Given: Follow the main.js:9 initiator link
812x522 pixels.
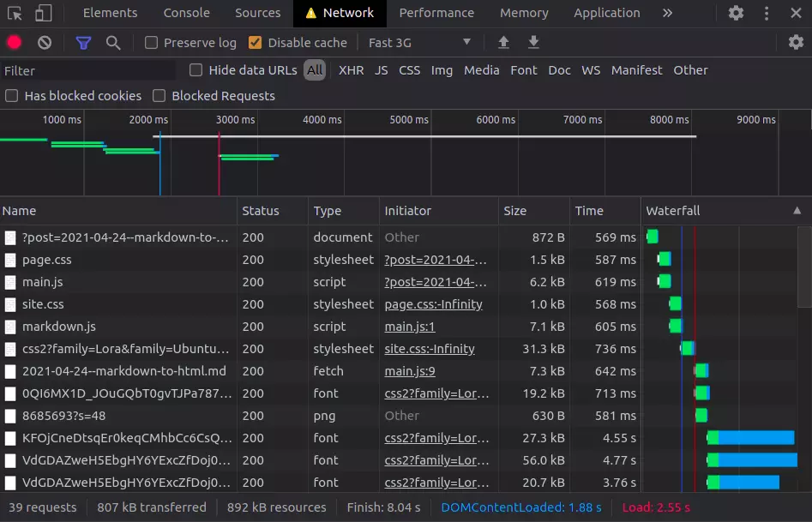Looking at the screenshot, I should point(410,371).
